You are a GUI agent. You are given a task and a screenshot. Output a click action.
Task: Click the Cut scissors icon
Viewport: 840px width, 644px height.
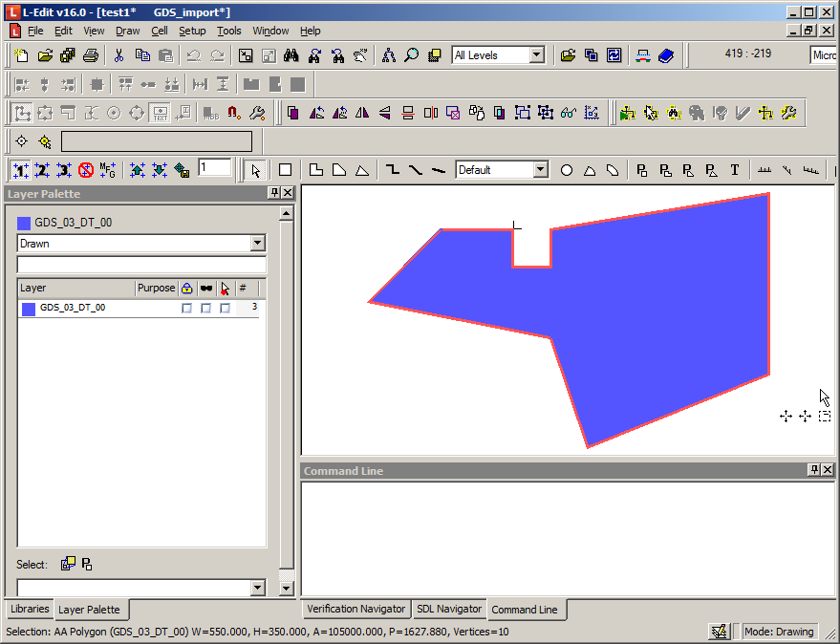(x=120, y=55)
